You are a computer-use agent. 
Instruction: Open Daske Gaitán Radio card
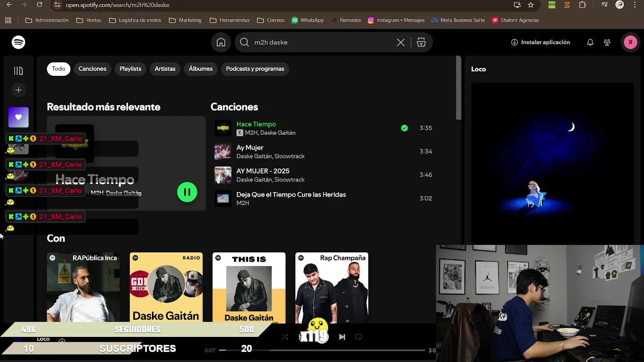(x=166, y=288)
